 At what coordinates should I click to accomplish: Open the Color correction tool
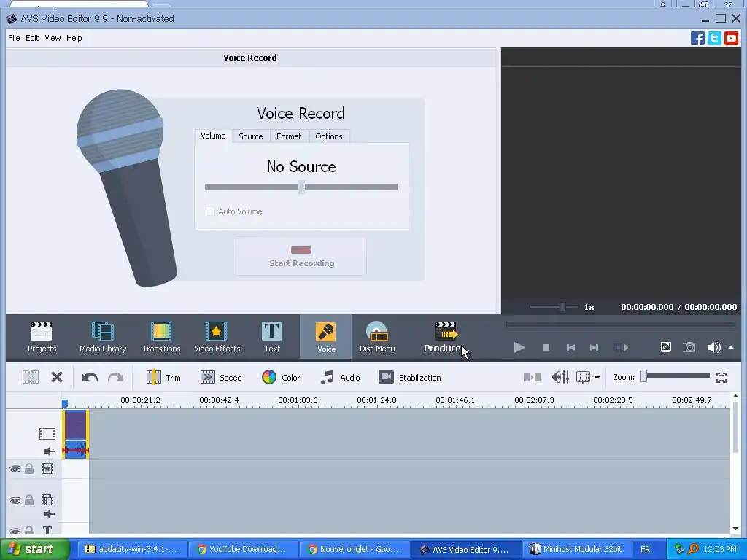(281, 377)
